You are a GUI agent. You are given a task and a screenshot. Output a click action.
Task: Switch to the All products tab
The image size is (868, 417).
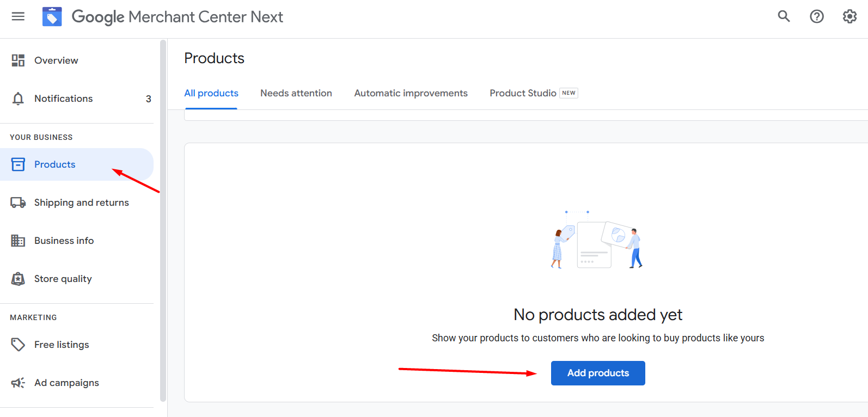click(x=211, y=93)
